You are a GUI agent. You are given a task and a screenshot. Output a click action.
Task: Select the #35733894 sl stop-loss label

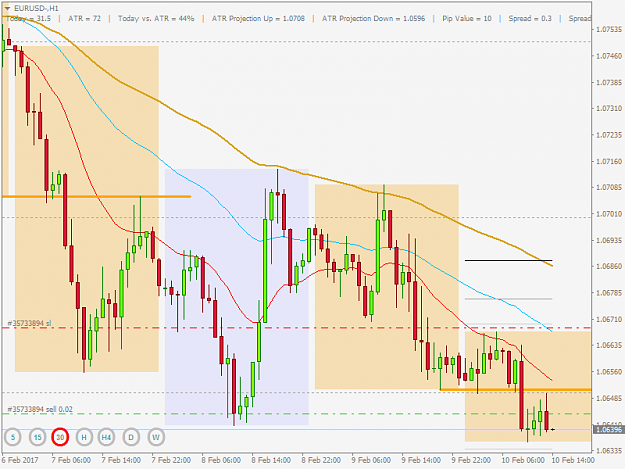[x=29, y=323]
